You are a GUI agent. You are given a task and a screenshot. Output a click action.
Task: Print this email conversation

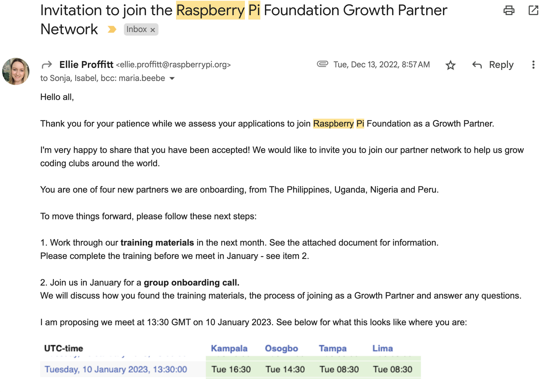click(508, 10)
